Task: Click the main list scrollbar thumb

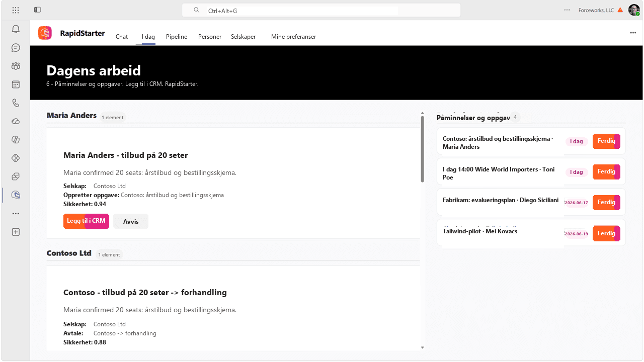Action: 422,148
